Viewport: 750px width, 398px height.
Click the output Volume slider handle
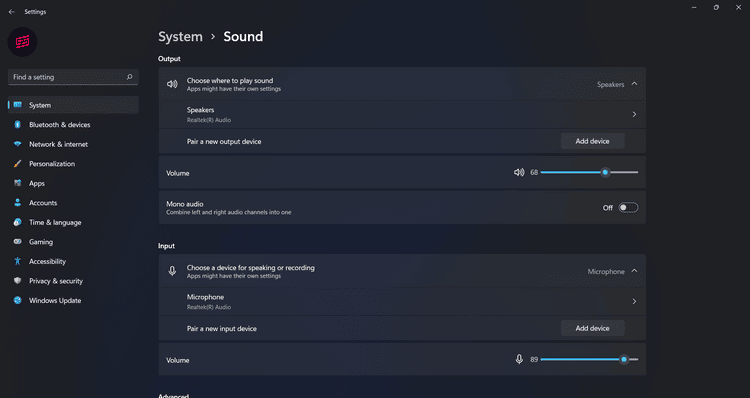605,172
